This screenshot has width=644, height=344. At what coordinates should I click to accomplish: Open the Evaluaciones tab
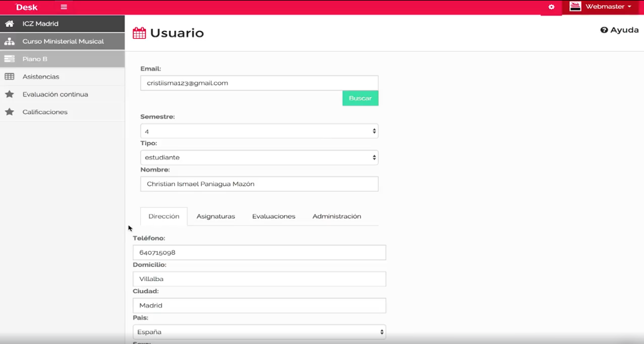(273, 216)
